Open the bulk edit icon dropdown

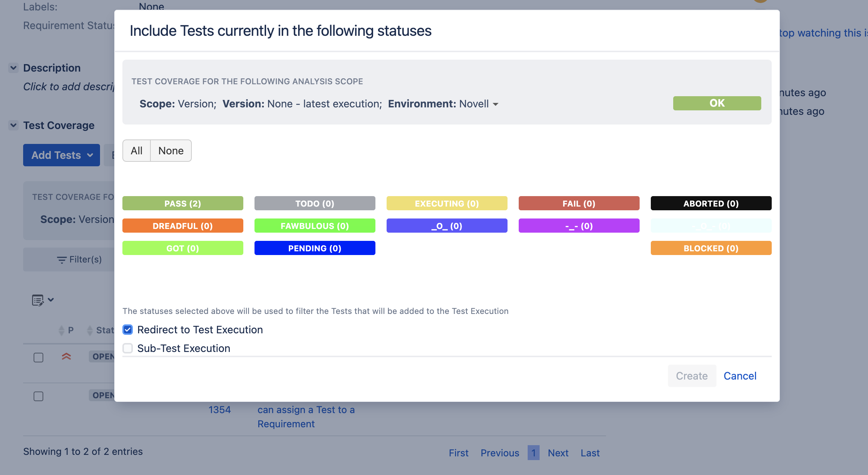pos(43,300)
